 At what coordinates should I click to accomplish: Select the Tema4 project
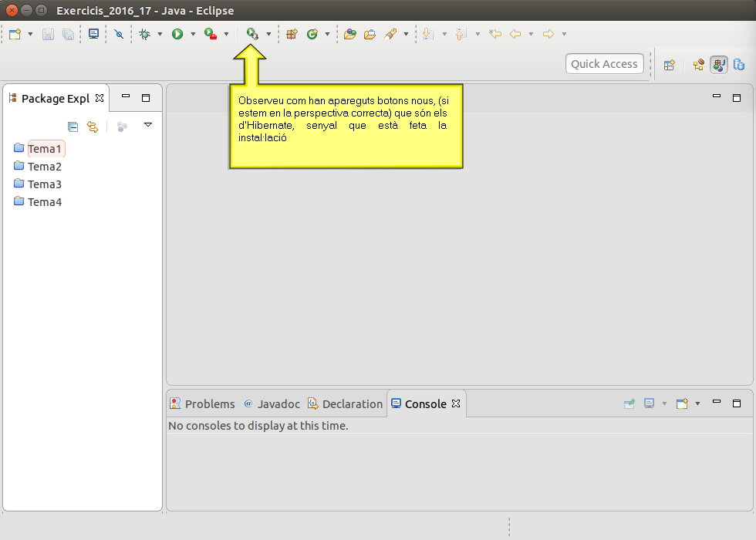38,202
